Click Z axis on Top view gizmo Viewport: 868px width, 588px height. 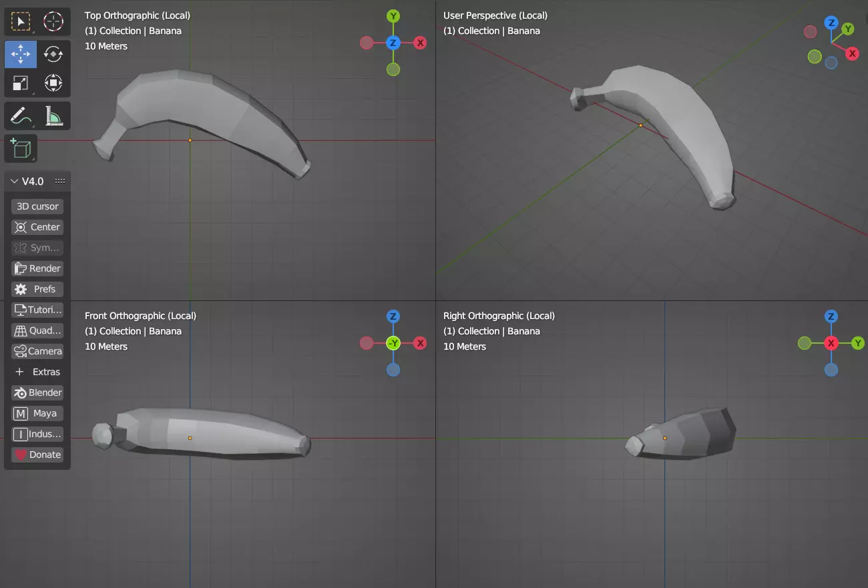coord(393,43)
